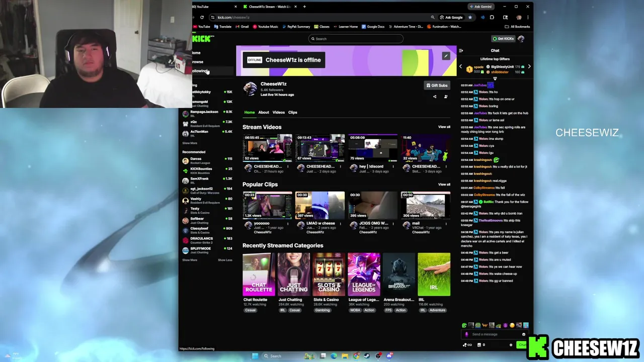Expand the gifters panel down arrow
Image resolution: width=644 pixels, height=362 pixels.
(495, 78)
